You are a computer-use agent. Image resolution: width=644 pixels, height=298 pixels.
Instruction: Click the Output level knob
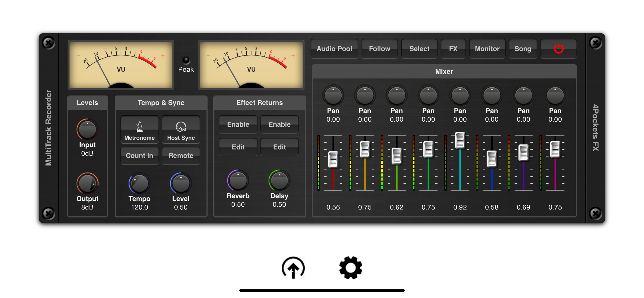coord(87,183)
